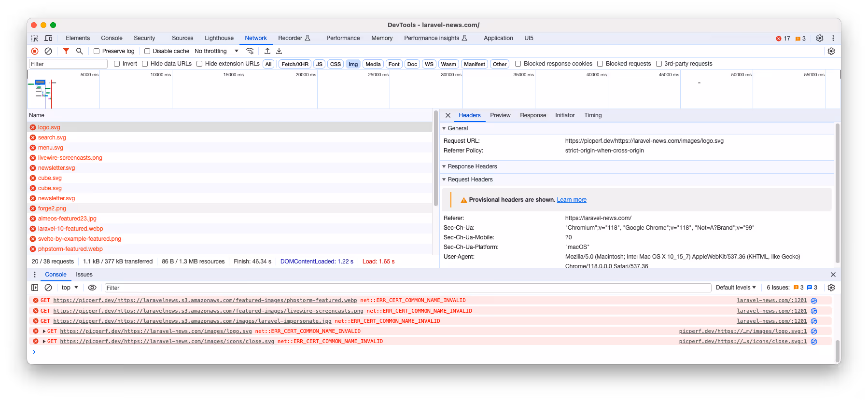Export HAR file download icon
Image resolution: width=868 pixels, height=400 pixels.
click(279, 51)
